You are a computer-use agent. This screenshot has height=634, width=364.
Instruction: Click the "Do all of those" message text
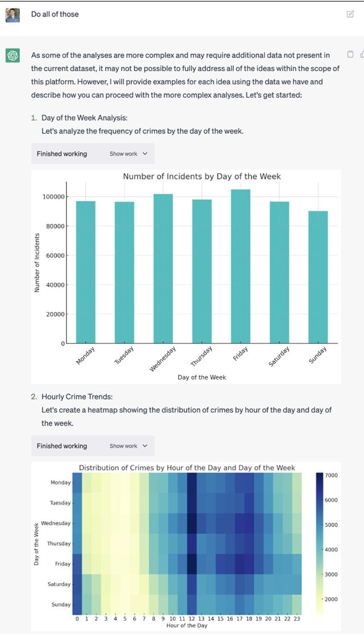click(x=55, y=14)
